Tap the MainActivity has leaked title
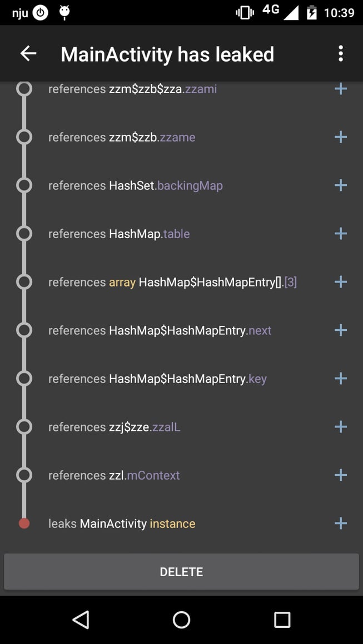The width and height of the screenshot is (363, 644). point(167,54)
